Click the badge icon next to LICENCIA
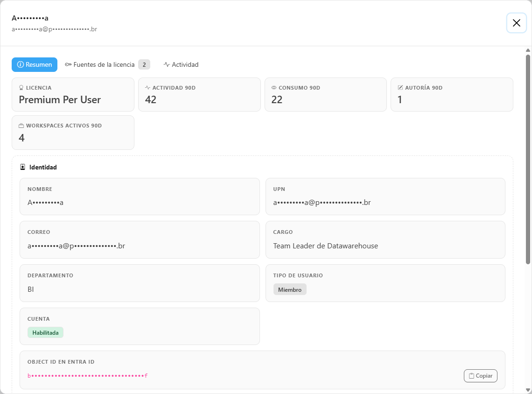This screenshot has height=394, width=532. point(21,88)
